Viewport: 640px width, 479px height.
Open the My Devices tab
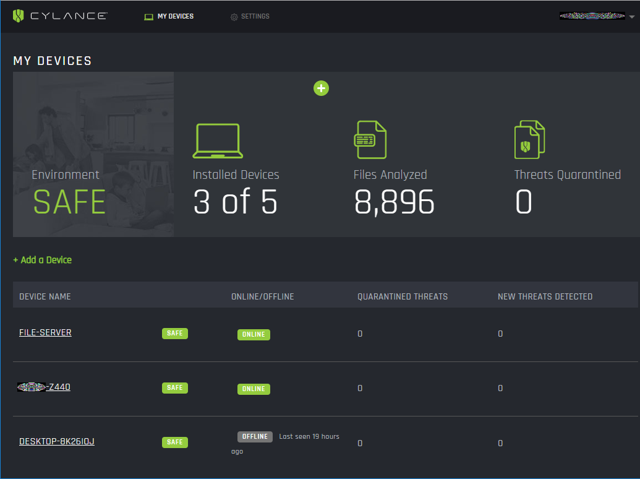169,16
